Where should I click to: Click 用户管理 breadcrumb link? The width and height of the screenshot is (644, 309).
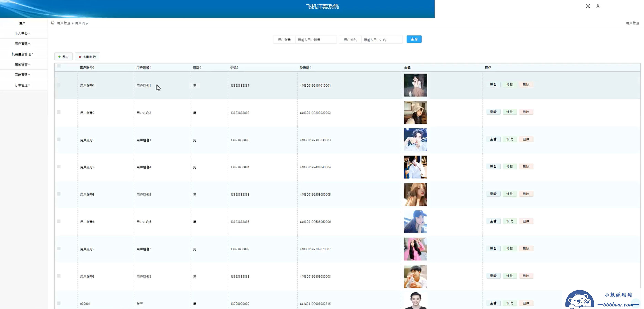click(x=64, y=23)
